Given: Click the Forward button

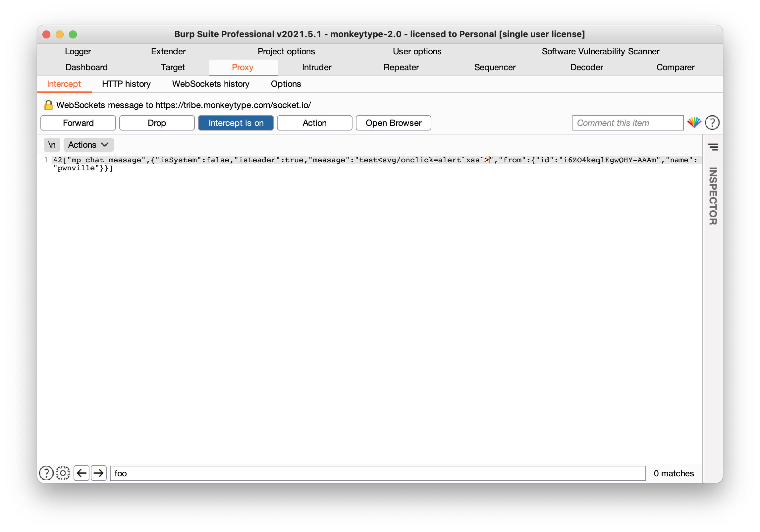Looking at the screenshot, I should (78, 123).
